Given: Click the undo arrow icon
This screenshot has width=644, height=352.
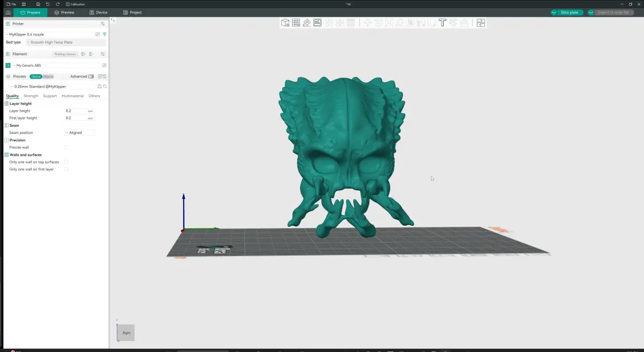Looking at the screenshot, I should (48, 4).
